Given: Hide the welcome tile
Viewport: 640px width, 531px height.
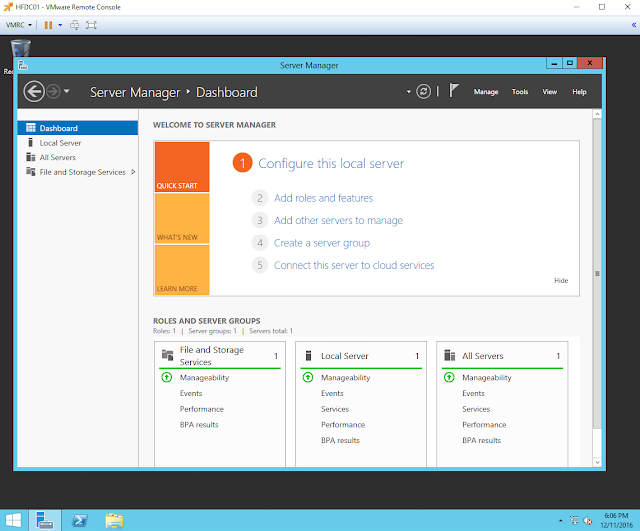Looking at the screenshot, I should [x=561, y=280].
